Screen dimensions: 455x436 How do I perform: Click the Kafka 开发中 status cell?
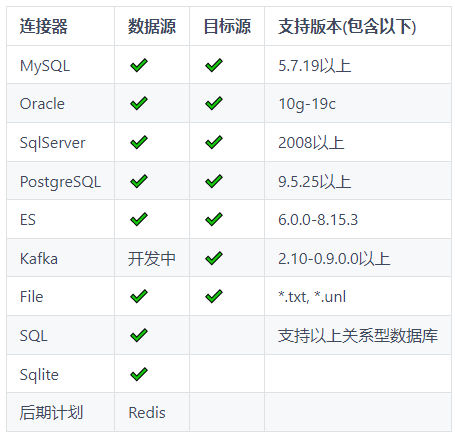[x=152, y=259]
